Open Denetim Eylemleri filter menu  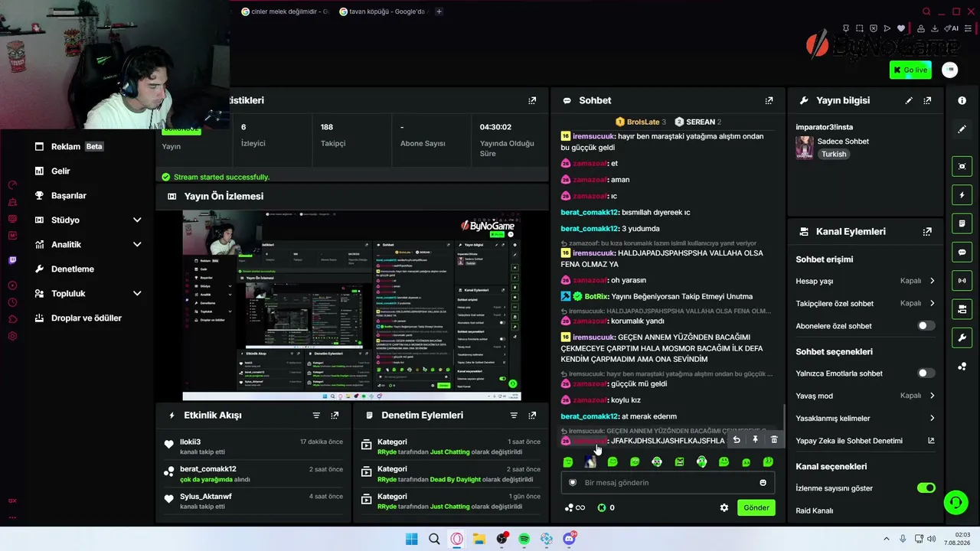pyautogui.click(x=514, y=415)
